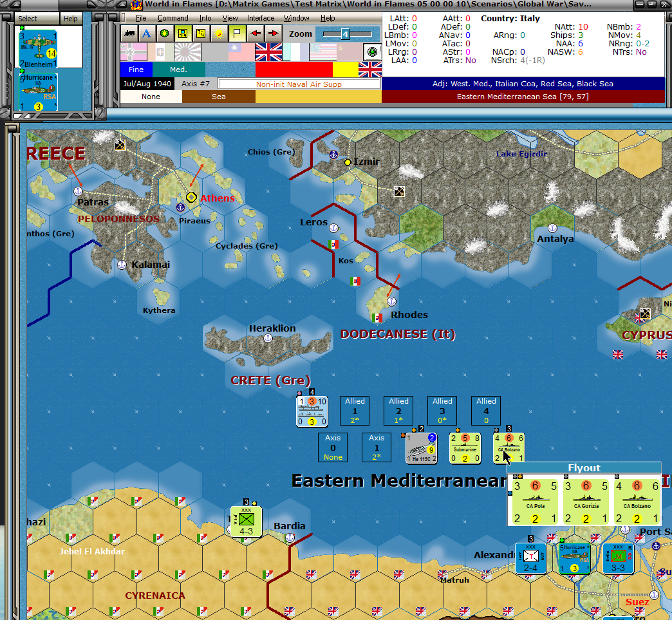Viewport: 672px width, 620px height.
Task: Select the Axis 1 sea box section
Action: coord(377,447)
